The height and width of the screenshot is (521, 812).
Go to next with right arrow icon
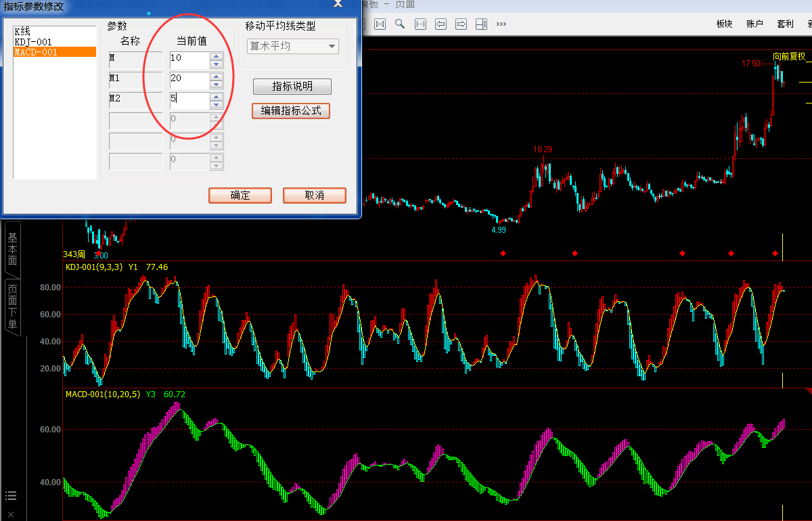point(461,24)
